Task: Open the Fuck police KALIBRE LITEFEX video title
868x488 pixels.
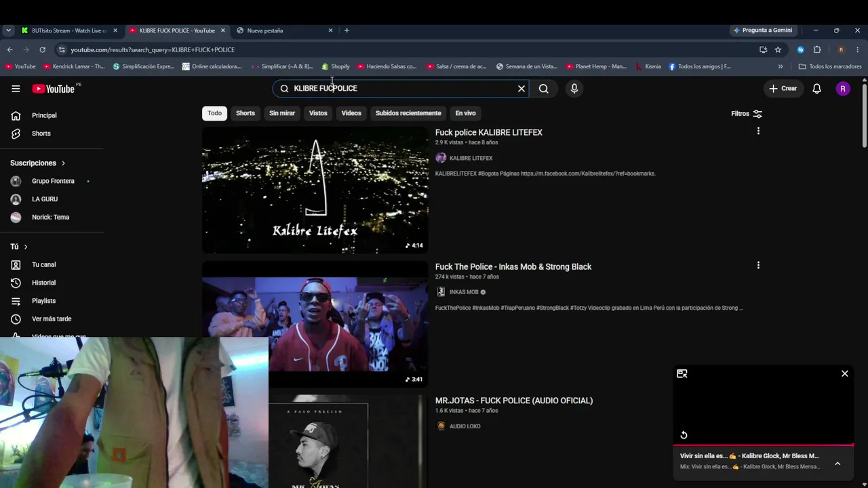Action: click(489, 132)
